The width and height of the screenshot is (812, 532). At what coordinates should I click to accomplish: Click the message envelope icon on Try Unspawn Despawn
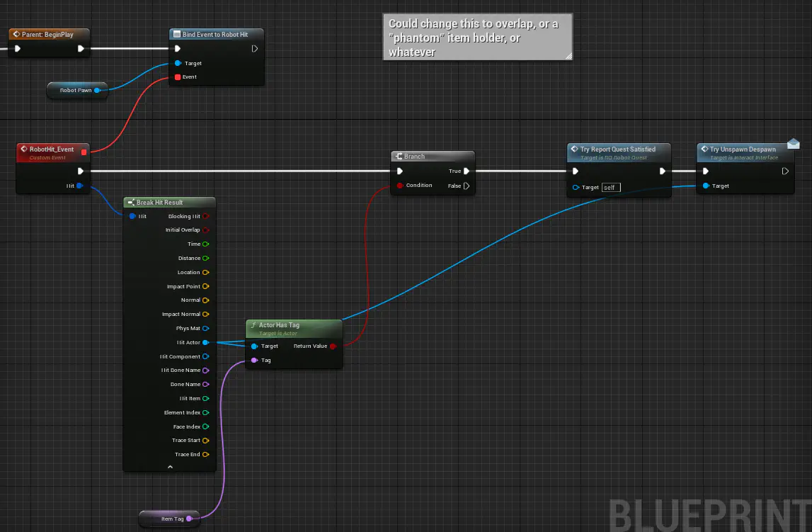click(794, 144)
